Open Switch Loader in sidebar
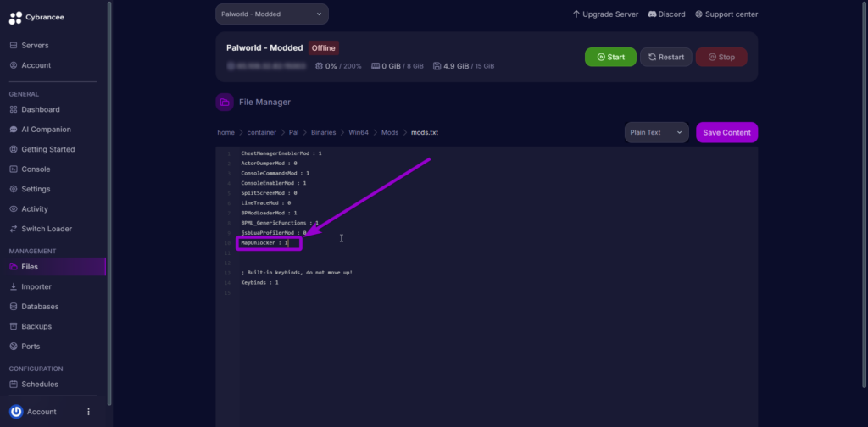The width and height of the screenshot is (868, 427). point(46,229)
